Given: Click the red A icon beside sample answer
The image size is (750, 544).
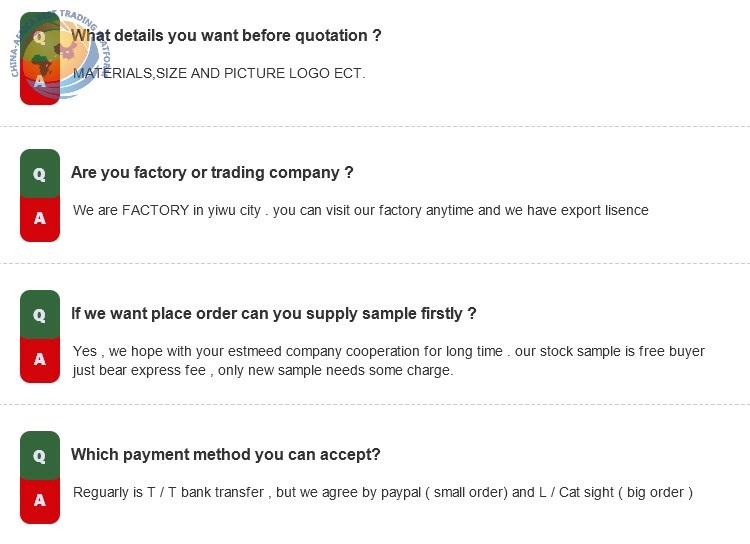Looking at the screenshot, I should click(x=40, y=360).
